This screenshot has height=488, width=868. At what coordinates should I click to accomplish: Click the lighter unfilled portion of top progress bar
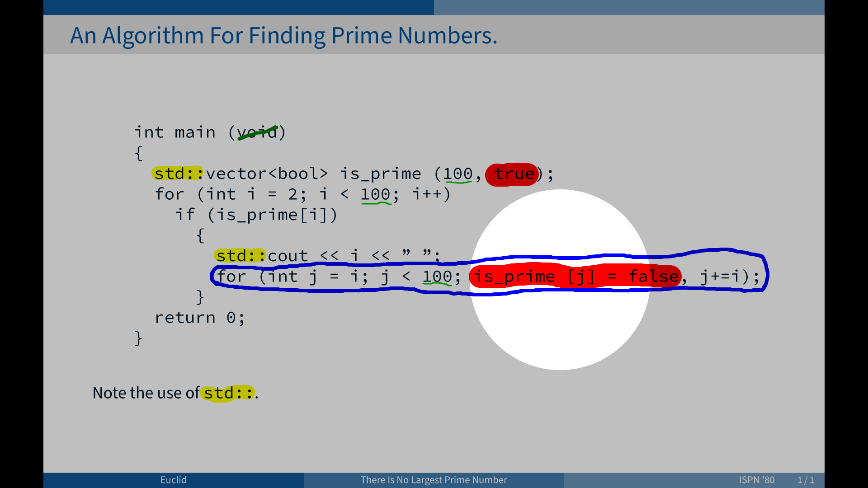pos(629,7)
